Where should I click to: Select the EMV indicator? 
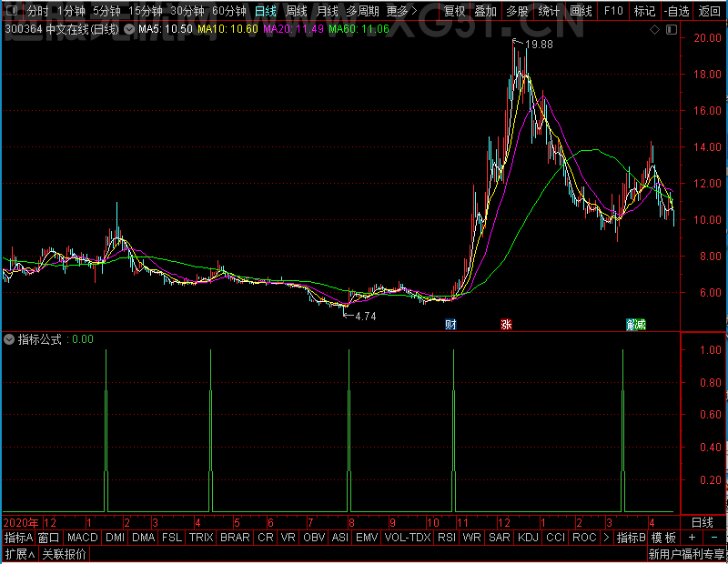pyautogui.click(x=367, y=538)
